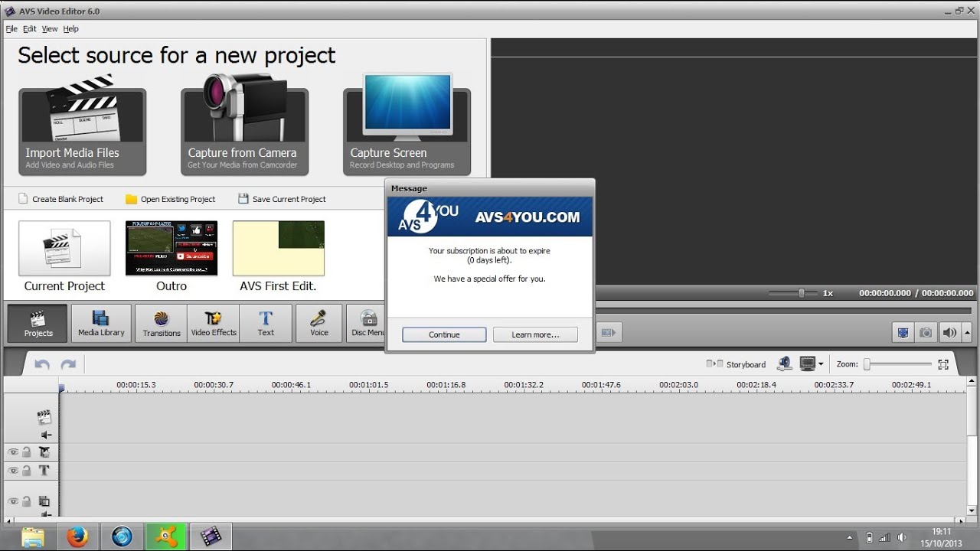
Task: Open the File menu
Action: [11, 29]
